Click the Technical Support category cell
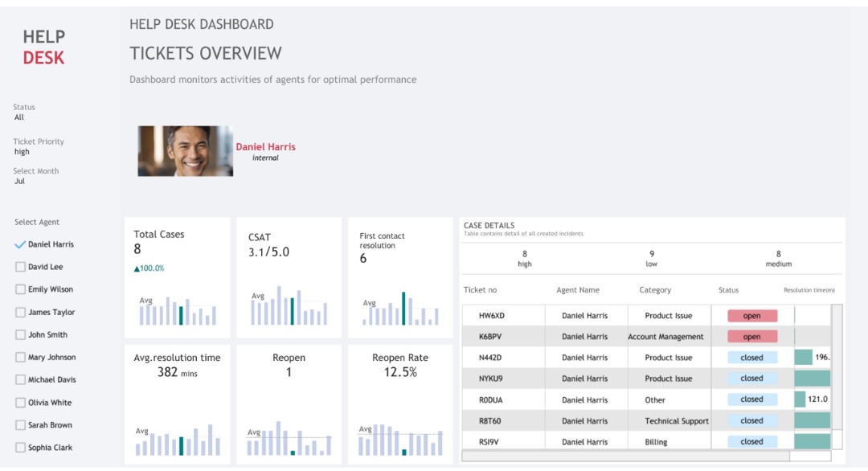 (x=677, y=421)
